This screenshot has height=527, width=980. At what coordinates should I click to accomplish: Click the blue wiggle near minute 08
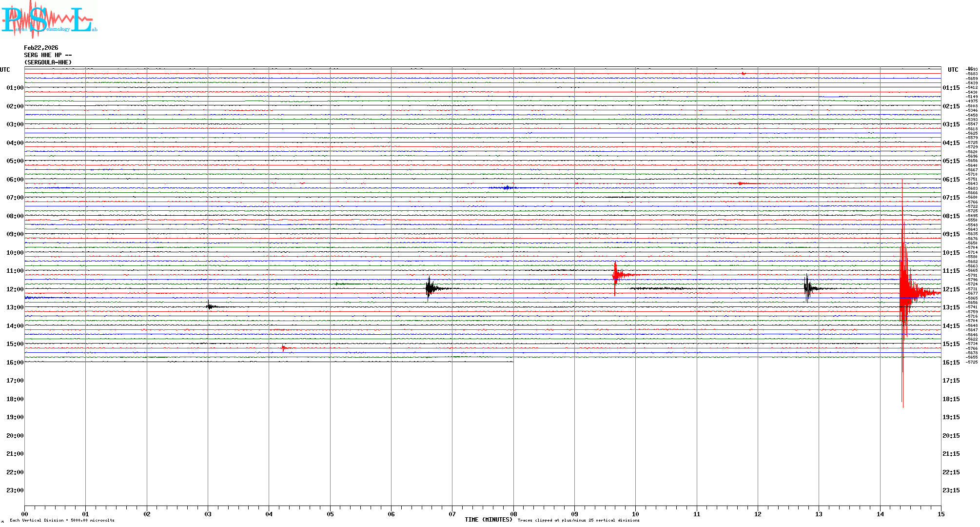[507, 187]
